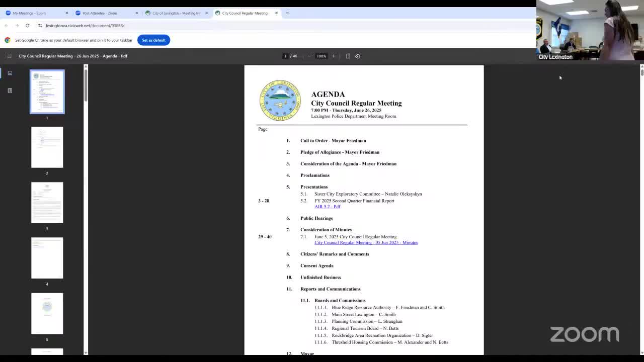Click the 'Consent Agenda' item
The image size is (644, 362).
(x=317, y=265)
